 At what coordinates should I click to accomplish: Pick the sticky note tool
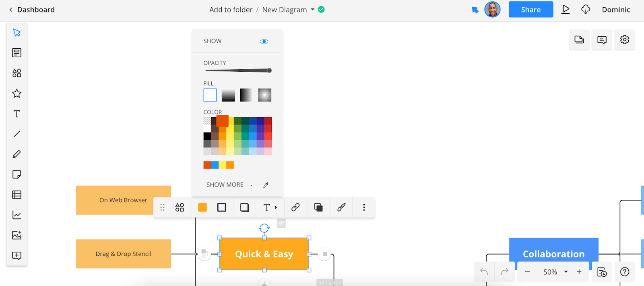tap(17, 174)
